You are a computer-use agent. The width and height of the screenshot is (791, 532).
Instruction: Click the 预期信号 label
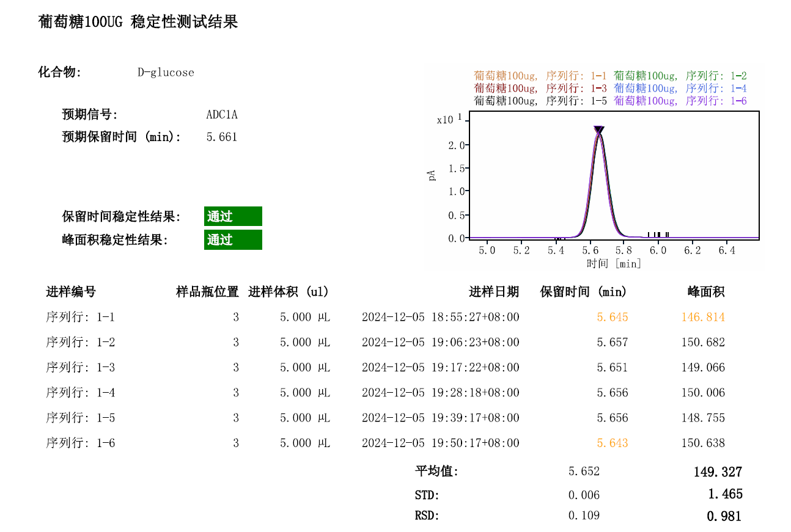pos(90,115)
